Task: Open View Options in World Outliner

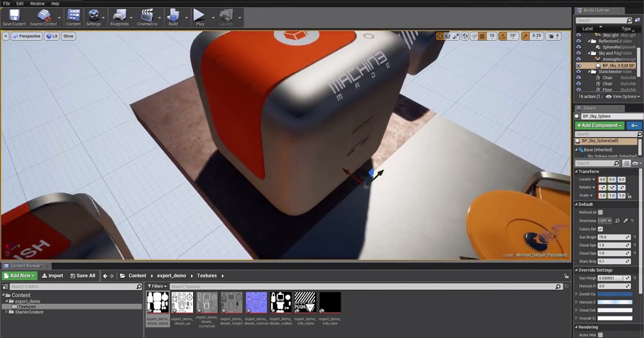Action: pyautogui.click(x=623, y=97)
